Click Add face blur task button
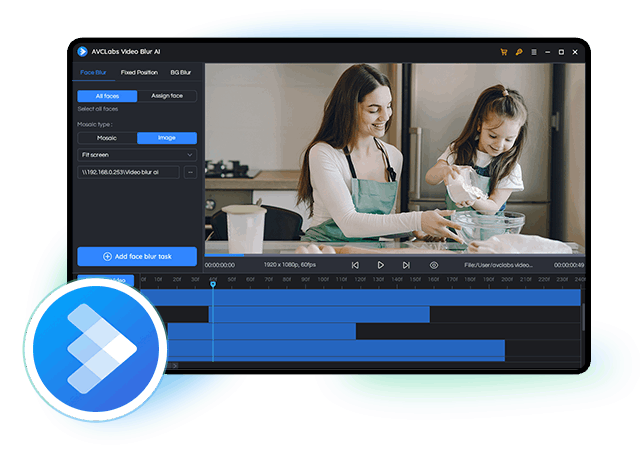The image size is (640, 450). (137, 256)
